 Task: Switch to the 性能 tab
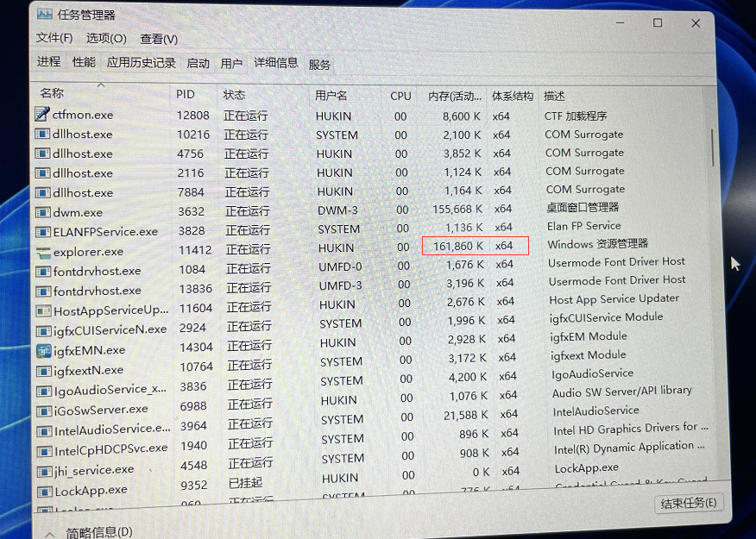pyautogui.click(x=84, y=61)
